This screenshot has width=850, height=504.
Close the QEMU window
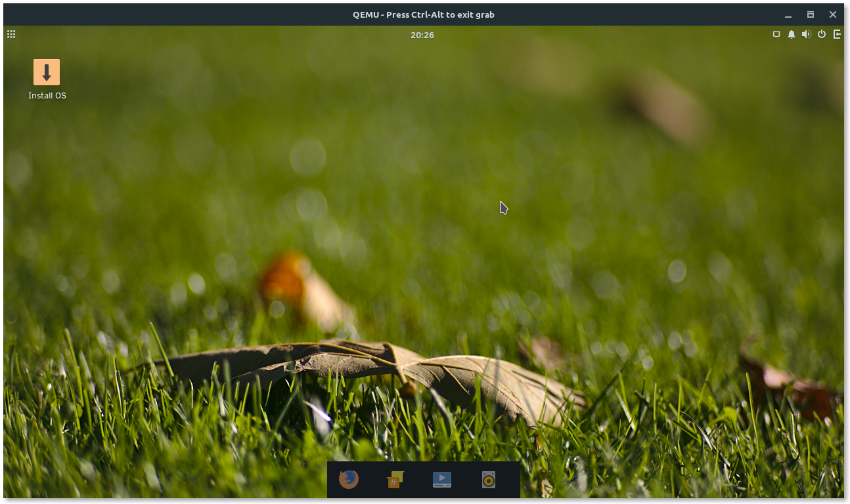[833, 14]
